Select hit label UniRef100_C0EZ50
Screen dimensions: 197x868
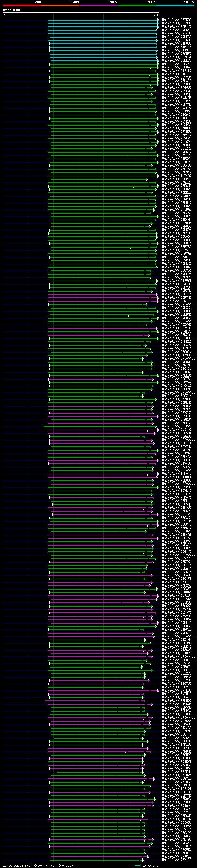pos(176,291)
